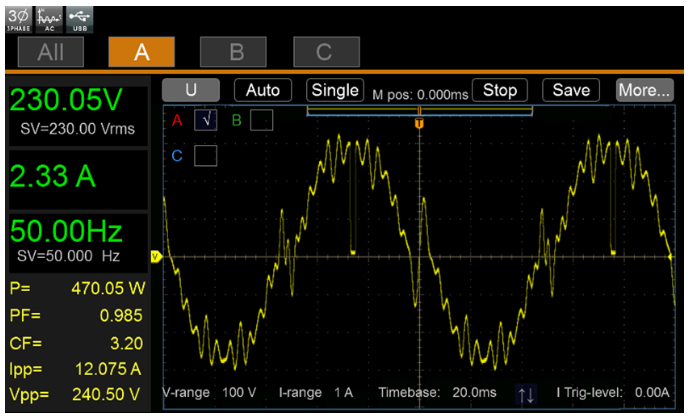690x418 pixels.
Task: Click the I Trig-level 0.00A setting
Action: tap(613, 392)
